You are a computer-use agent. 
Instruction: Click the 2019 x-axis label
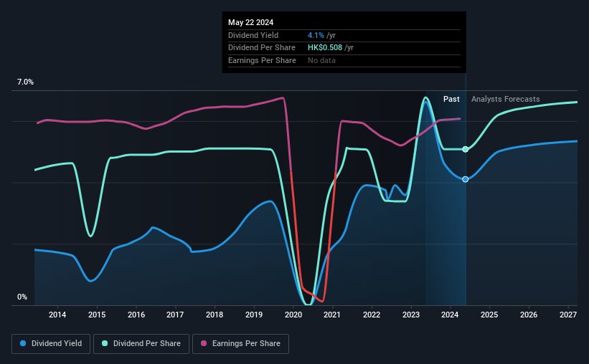[x=254, y=315]
